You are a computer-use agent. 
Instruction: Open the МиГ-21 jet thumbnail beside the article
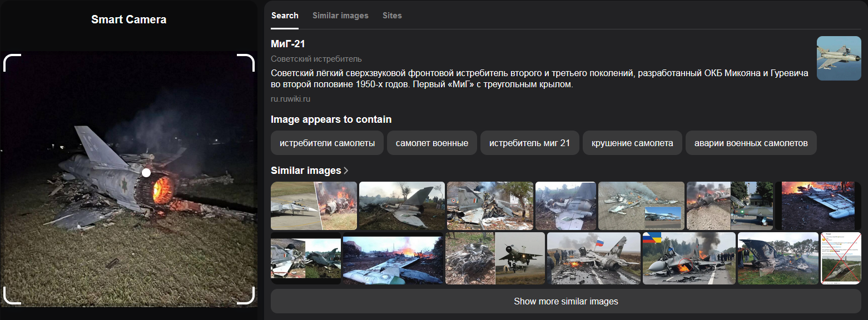839,58
